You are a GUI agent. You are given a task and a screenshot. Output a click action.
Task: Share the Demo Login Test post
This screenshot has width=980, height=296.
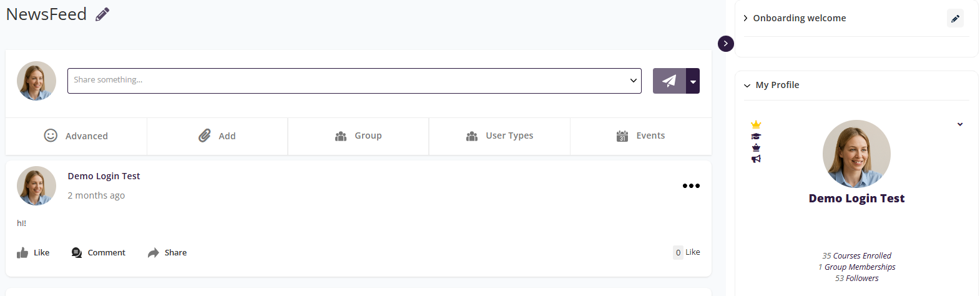[167, 253]
